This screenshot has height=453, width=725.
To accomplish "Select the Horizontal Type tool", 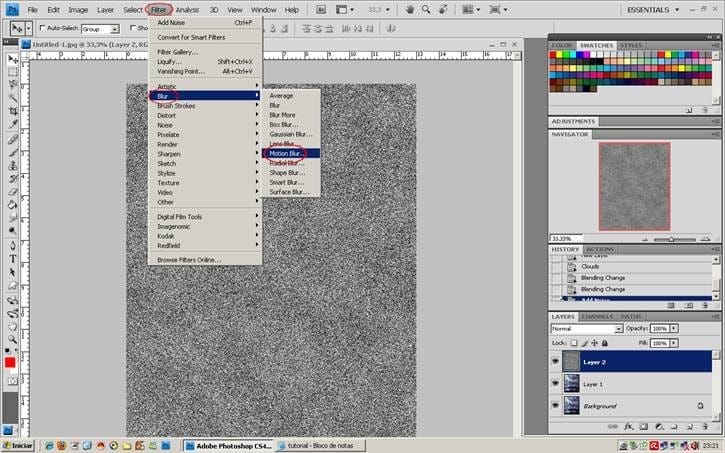I will click(x=12, y=259).
